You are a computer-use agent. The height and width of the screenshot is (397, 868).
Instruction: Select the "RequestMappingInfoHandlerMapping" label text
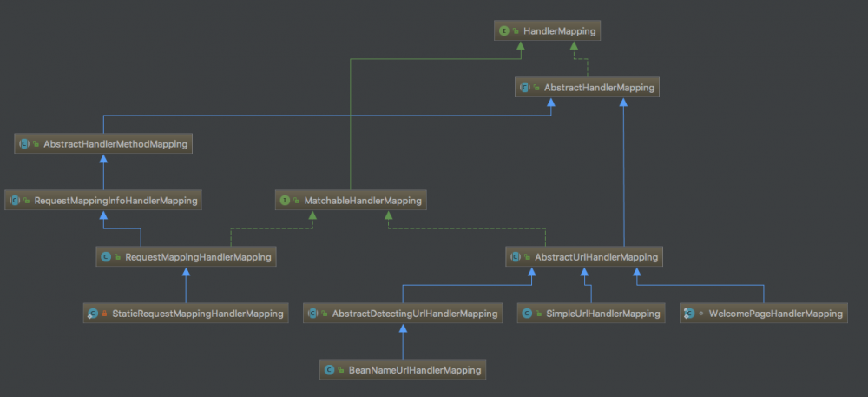tap(115, 201)
